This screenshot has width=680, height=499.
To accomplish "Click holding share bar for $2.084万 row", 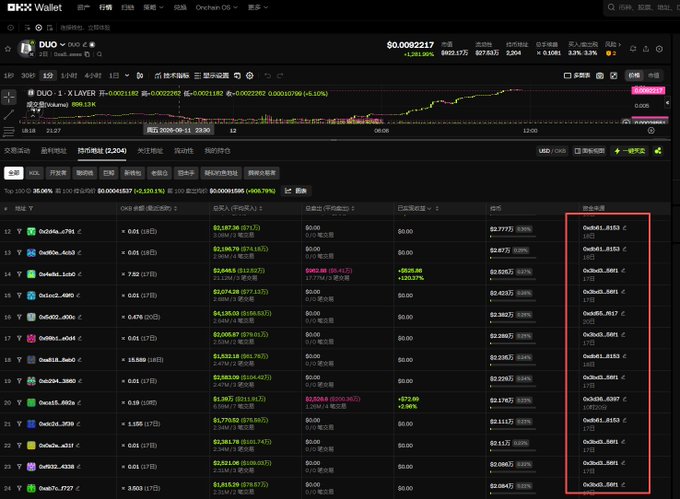I will (x=513, y=493).
